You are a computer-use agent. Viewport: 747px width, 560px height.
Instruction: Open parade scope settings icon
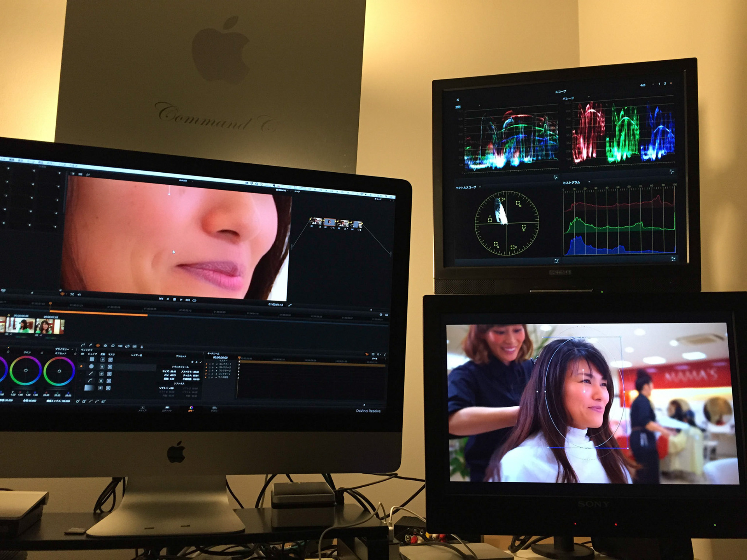coord(672,171)
